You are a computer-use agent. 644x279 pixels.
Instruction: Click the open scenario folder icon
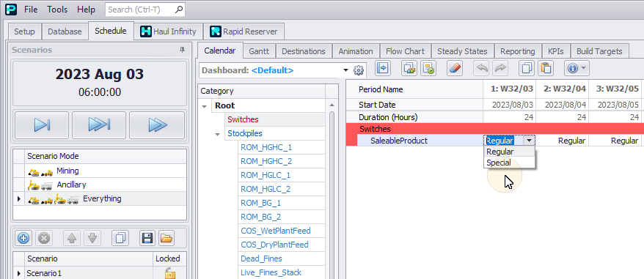(167, 238)
